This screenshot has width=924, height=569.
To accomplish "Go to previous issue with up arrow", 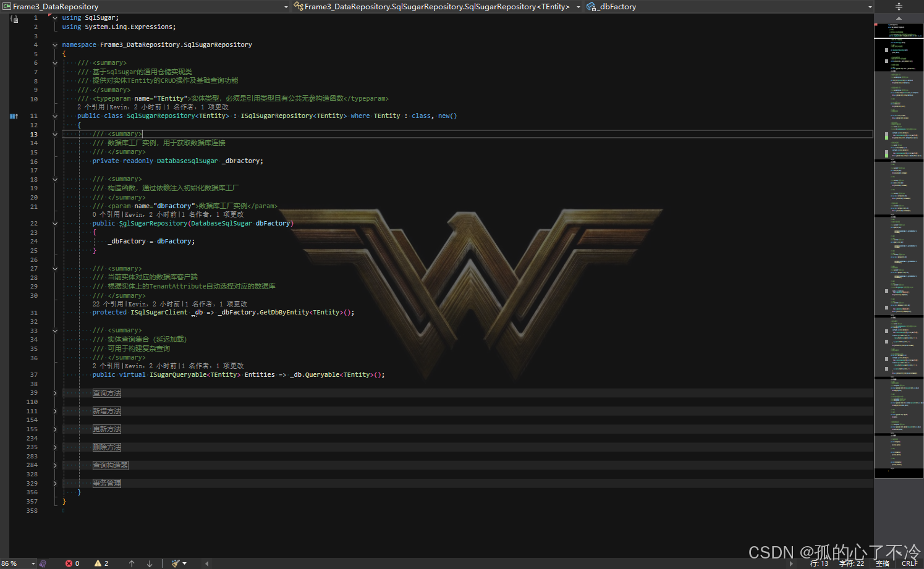I will [x=132, y=563].
